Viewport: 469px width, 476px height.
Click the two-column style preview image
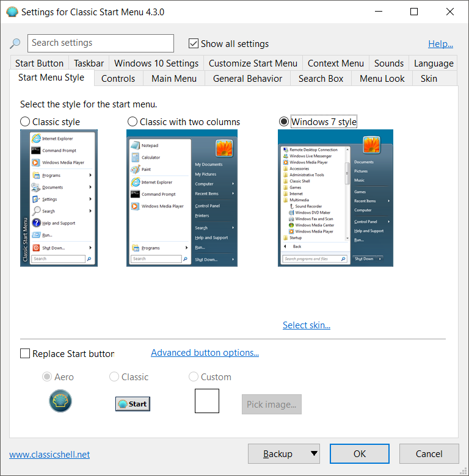[x=182, y=198]
